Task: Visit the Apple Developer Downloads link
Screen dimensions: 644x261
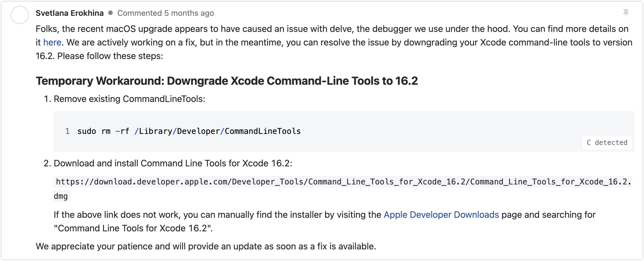Action: [441, 215]
